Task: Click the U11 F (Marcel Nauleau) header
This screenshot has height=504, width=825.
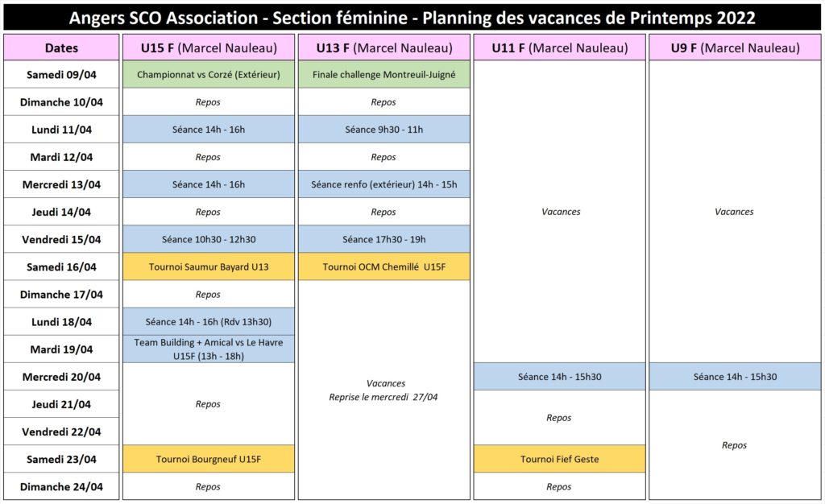Action: point(559,48)
